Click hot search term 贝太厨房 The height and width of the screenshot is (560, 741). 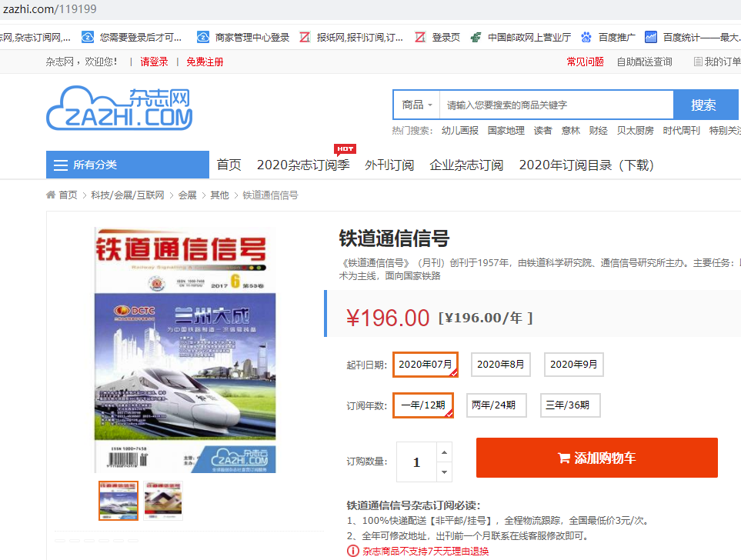pyautogui.click(x=635, y=131)
